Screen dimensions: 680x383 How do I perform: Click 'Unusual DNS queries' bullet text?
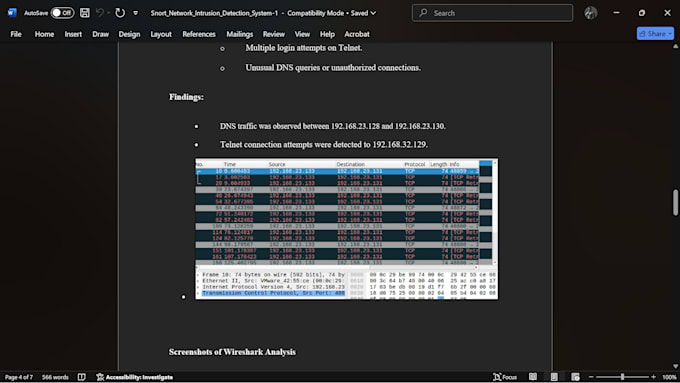click(333, 68)
